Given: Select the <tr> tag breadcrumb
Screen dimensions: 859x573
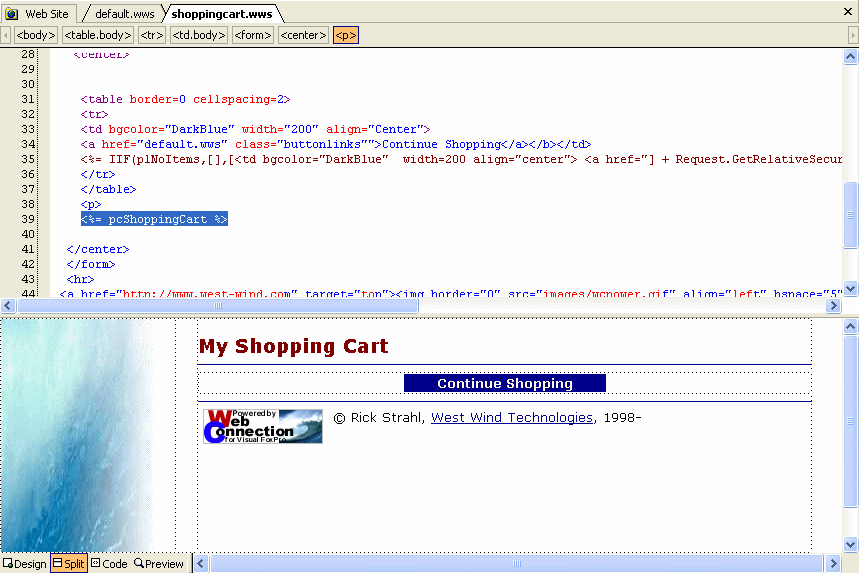Looking at the screenshot, I should click(152, 35).
